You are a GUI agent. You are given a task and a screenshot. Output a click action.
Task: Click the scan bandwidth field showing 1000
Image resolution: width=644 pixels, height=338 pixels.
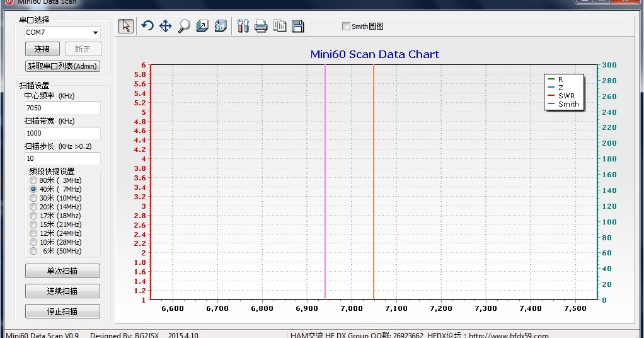point(62,133)
